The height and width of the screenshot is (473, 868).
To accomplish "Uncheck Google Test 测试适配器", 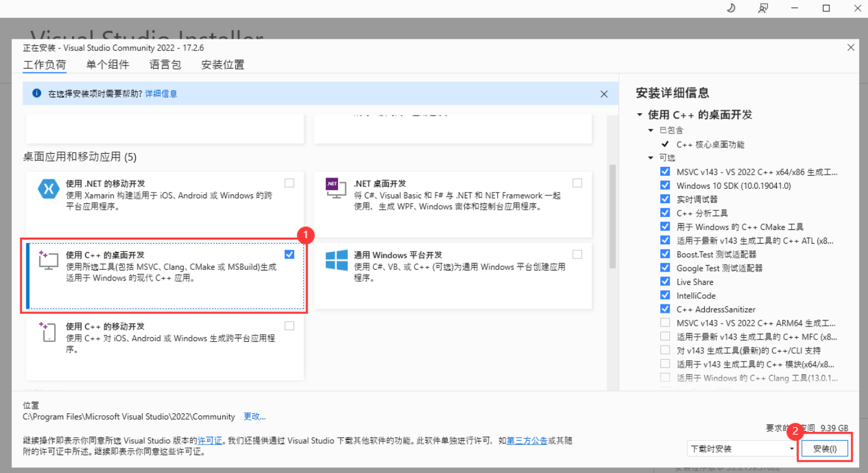I will (665, 267).
